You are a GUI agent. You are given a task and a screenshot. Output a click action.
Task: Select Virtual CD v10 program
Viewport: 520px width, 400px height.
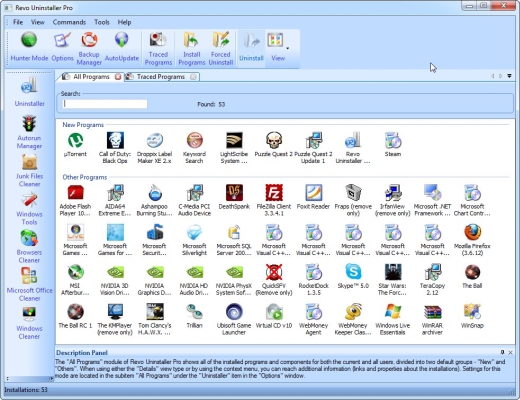coord(274,316)
